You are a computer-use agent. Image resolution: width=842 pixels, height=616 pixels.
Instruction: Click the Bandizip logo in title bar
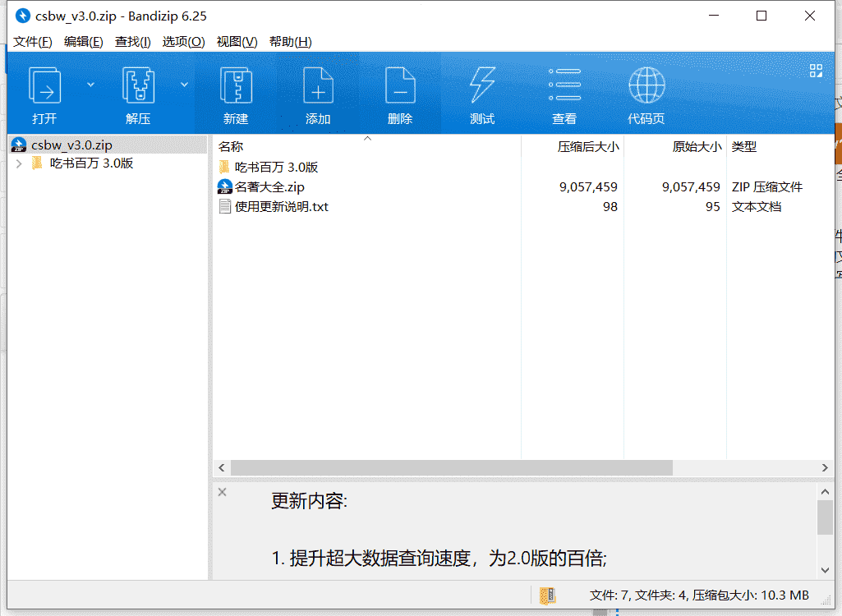tap(22, 16)
